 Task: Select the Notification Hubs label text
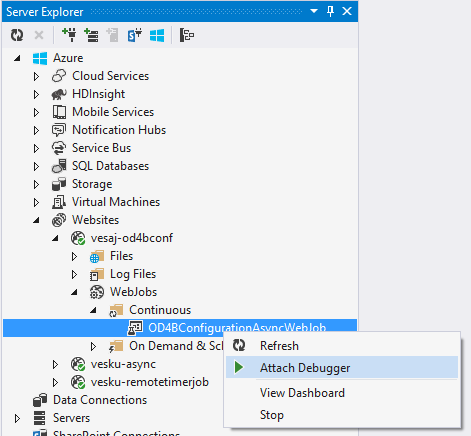click(x=119, y=130)
